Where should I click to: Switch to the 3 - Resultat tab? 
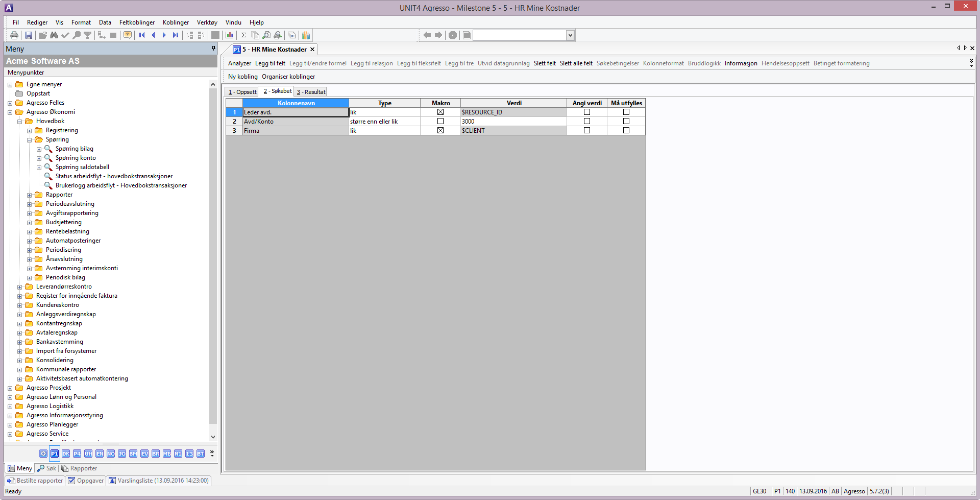pyautogui.click(x=311, y=92)
